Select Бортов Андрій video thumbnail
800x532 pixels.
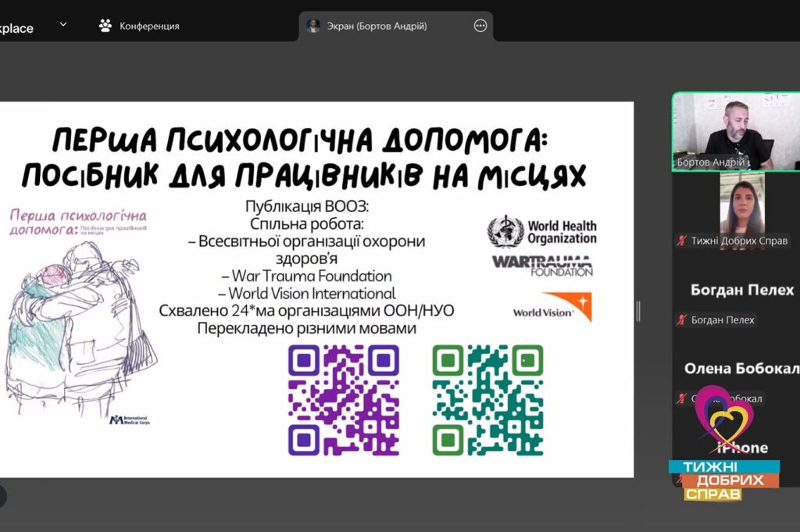pyautogui.click(x=736, y=131)
